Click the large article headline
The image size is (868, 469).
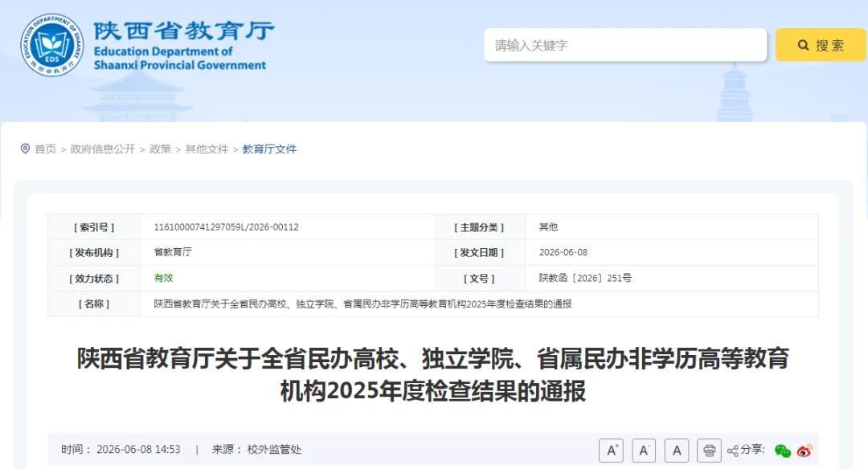point(433,374)
